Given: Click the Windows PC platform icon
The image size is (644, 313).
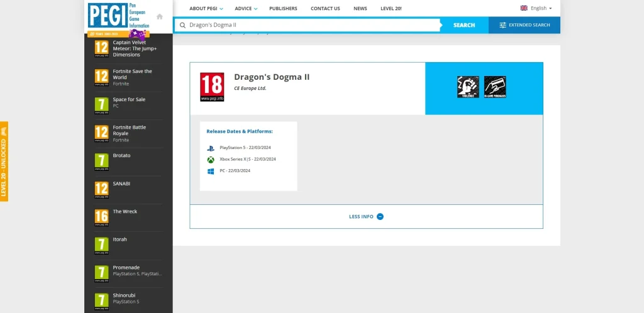Looking at the screenshot, I should pyautogui.click(x=211, y=170).
